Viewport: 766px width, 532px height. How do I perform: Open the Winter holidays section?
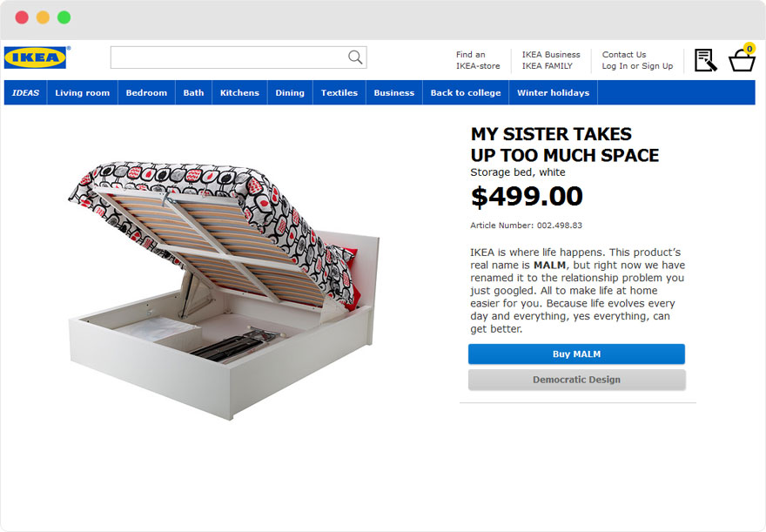(553, 93)
